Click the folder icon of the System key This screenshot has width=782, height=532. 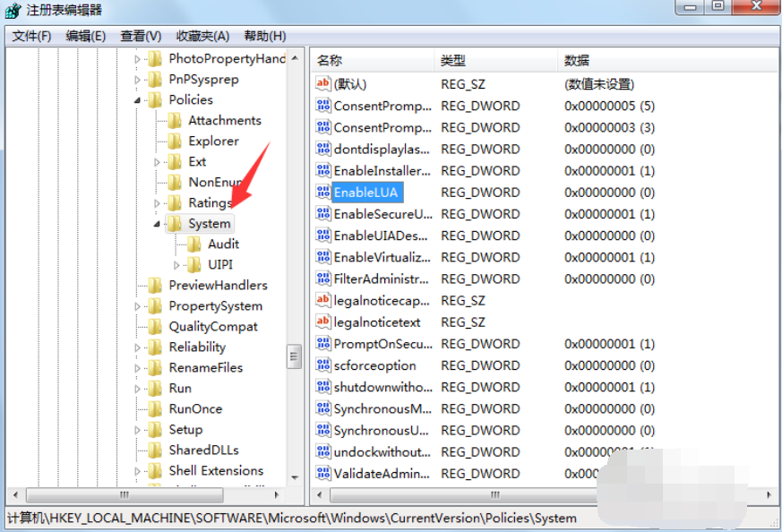[175, 223]
